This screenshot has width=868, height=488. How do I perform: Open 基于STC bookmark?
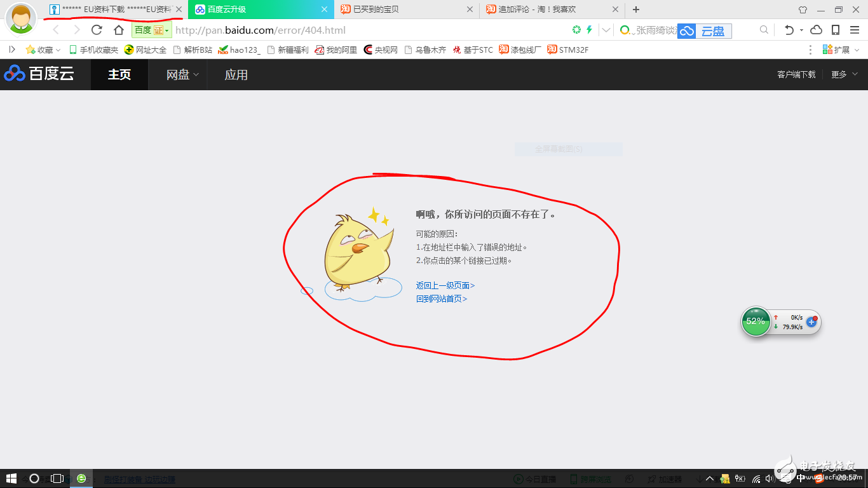tap(473, 50)
